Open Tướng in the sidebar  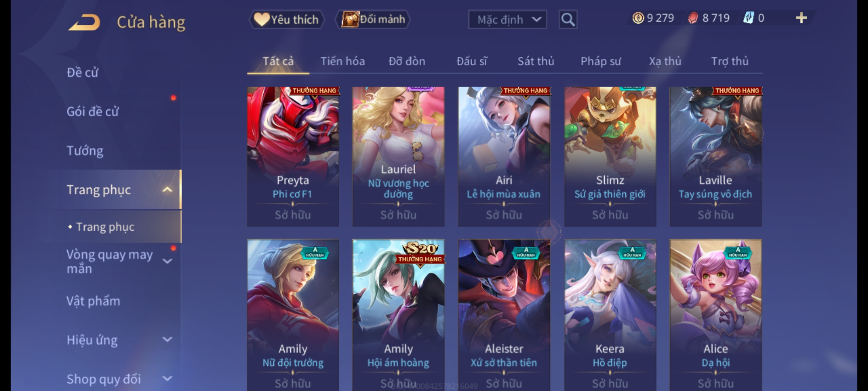click(85, 151)
